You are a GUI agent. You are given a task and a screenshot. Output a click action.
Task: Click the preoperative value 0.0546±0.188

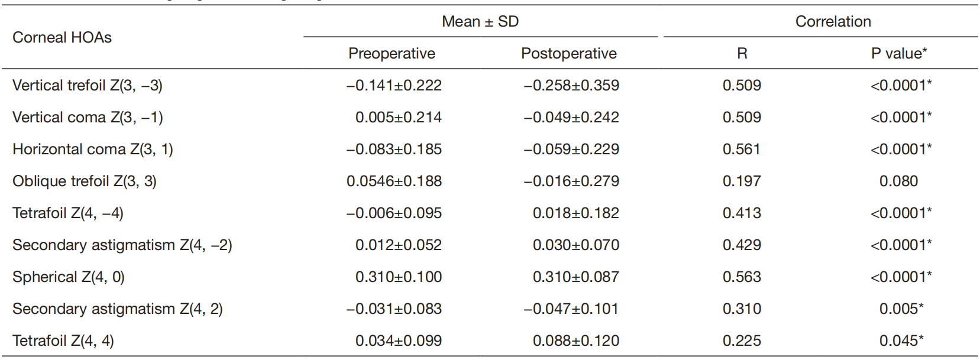pyautogui.click(x=394, y=181)
